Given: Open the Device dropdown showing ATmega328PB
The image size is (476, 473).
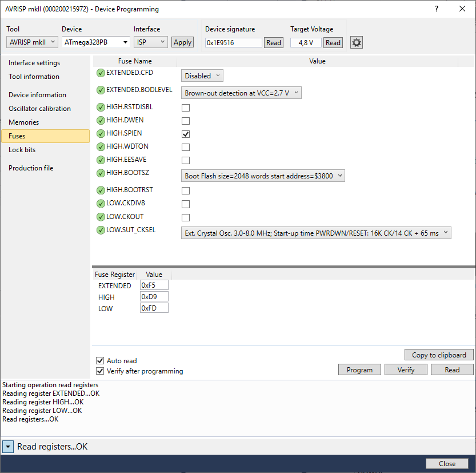Looking at the screenshot, I should [x=95, y=42].
